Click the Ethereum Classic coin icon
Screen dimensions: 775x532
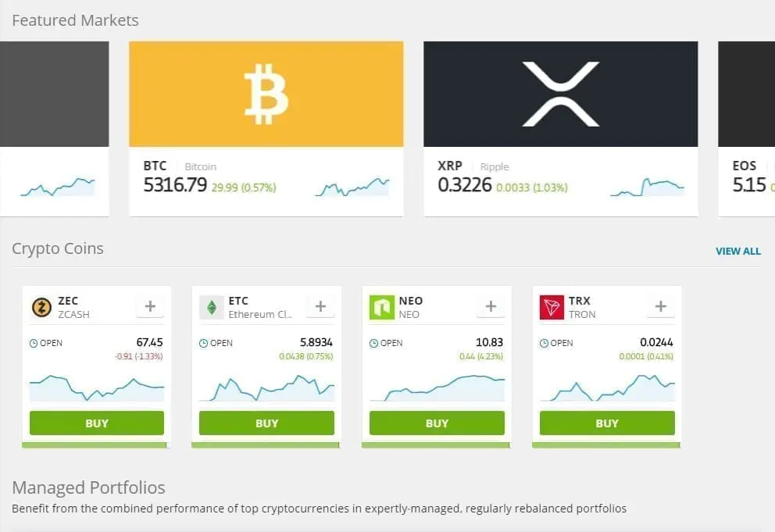[212, 306]
